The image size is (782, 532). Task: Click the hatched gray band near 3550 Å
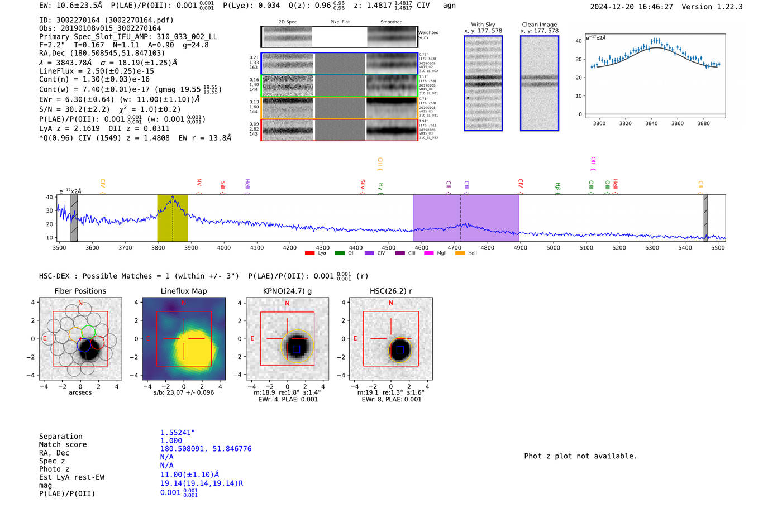pyautogui.click(x=74, y=218)
